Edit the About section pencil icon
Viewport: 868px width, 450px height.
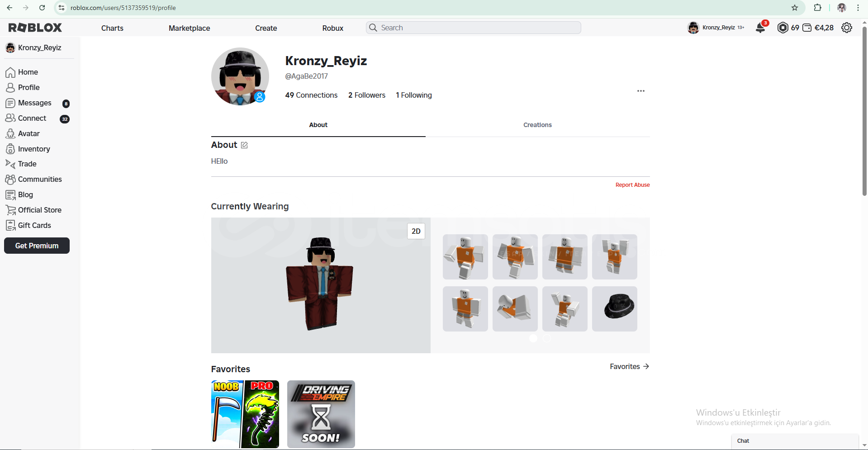244,145
